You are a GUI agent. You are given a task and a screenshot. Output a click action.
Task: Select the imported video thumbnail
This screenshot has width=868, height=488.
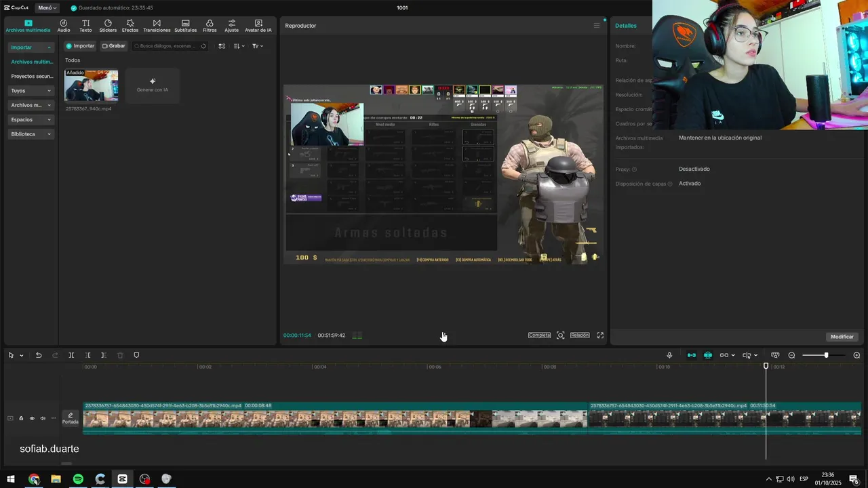coord(91,85)
